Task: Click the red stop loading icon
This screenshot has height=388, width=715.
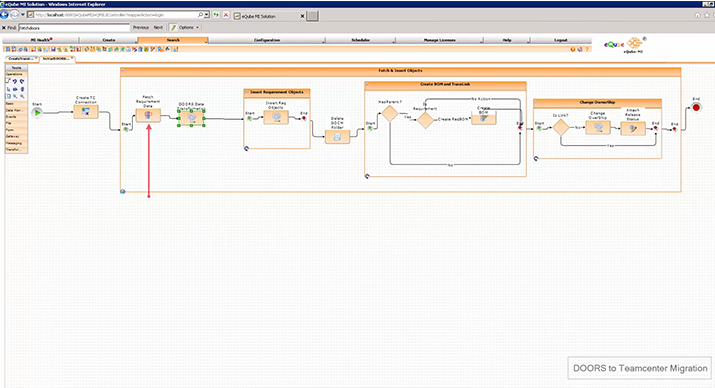Action: pyautogui.click(x=225, y=15)
